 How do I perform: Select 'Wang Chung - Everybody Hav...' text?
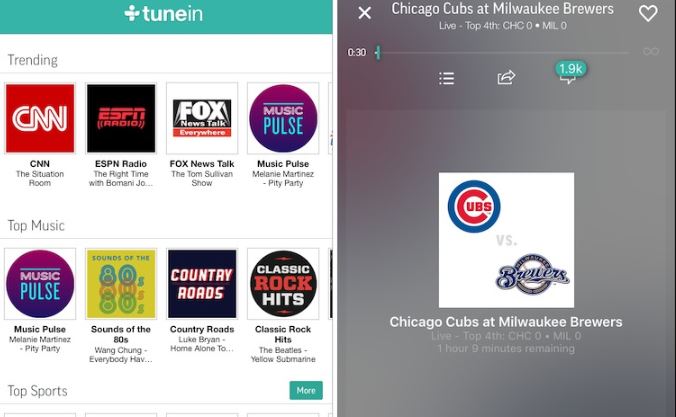tap(121, 354)
